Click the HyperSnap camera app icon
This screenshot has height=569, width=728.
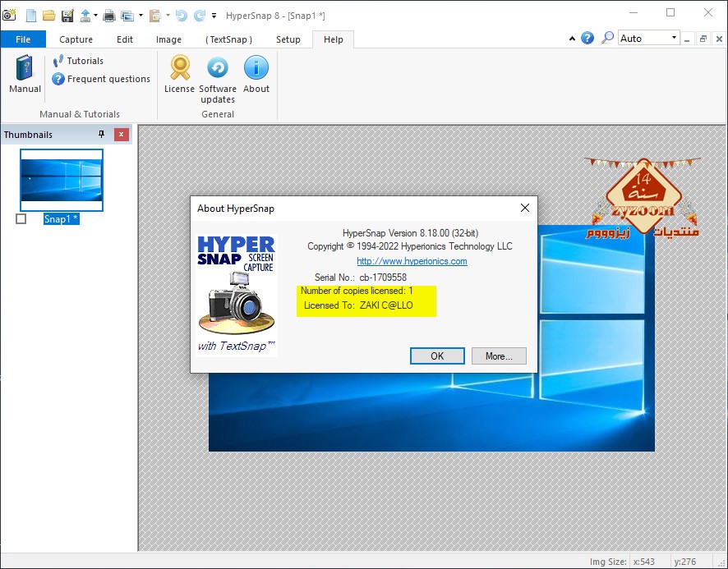click(x=9, y=16)
